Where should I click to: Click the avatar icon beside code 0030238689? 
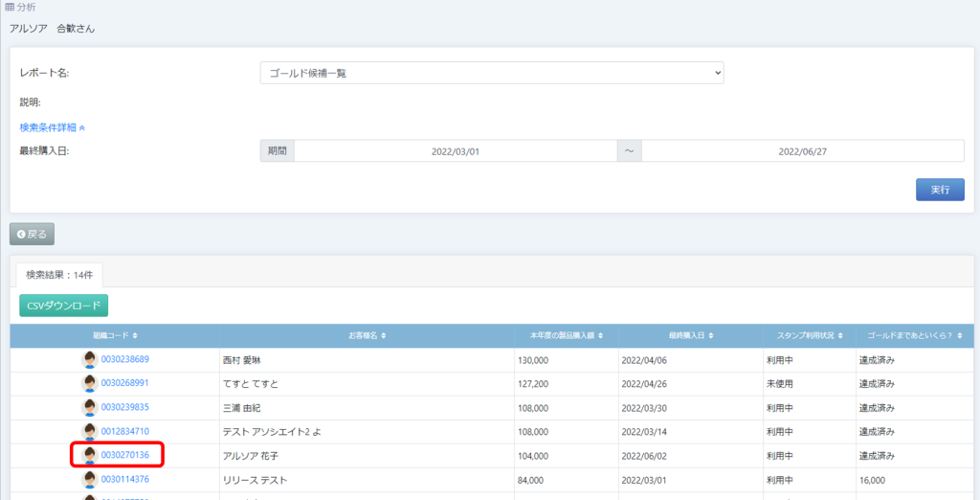(x=89, y=359)
